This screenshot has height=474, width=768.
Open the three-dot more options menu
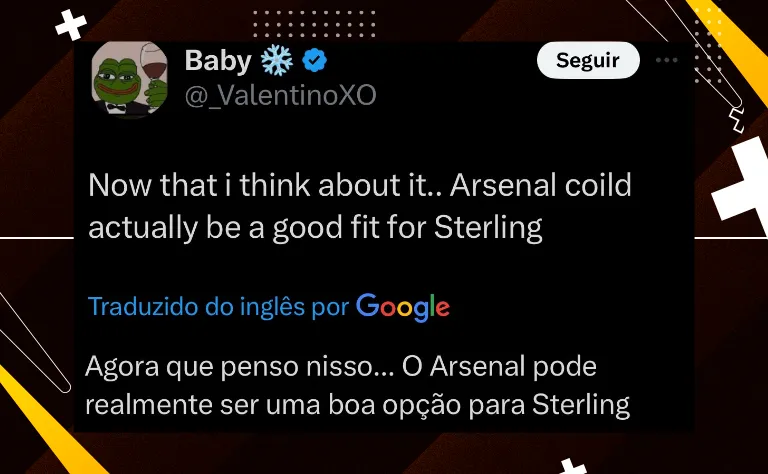point(666,60)
